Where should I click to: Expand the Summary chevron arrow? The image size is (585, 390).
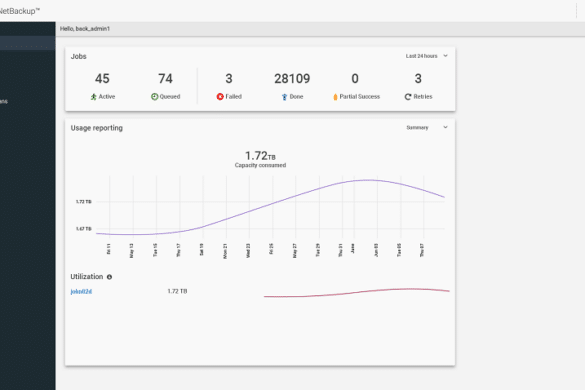click(x=445, y=127)
